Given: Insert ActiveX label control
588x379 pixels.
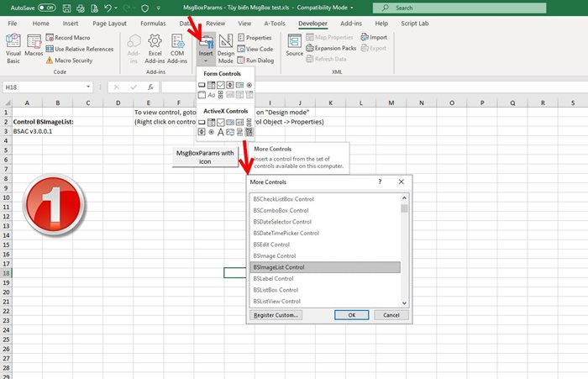Looking at the screenshot, I should click(220, 132).
